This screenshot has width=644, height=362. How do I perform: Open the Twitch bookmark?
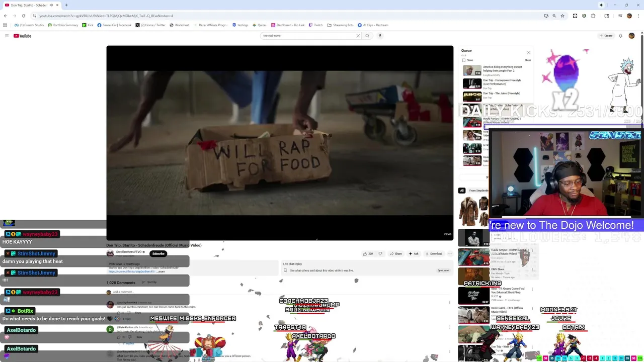pos(316,25)
